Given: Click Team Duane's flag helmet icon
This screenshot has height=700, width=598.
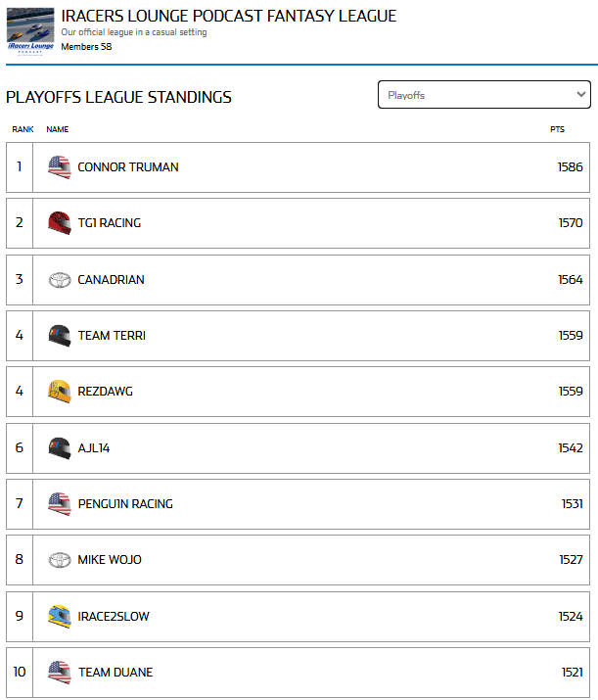Looking at the screenshot, I should click(60, 673).
